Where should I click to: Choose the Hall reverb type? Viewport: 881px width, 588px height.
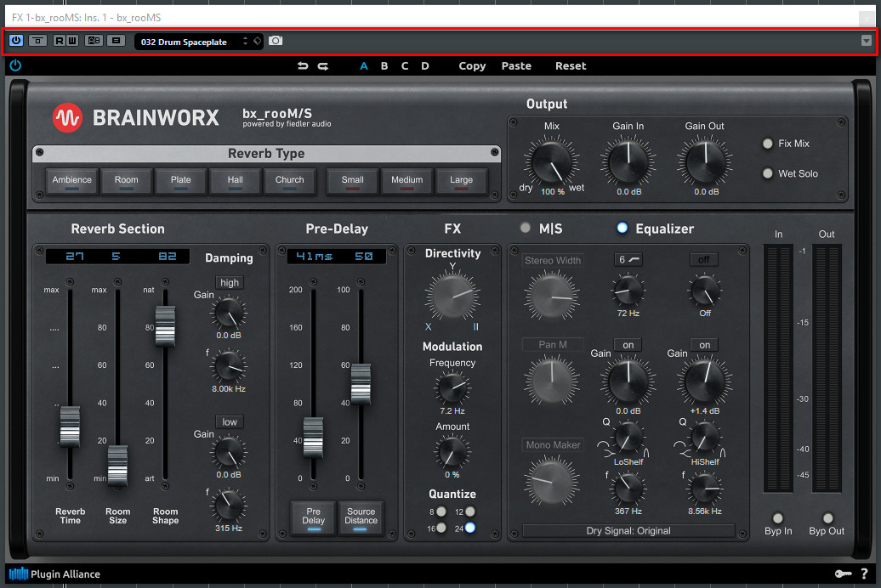click(x=235, y=181)
